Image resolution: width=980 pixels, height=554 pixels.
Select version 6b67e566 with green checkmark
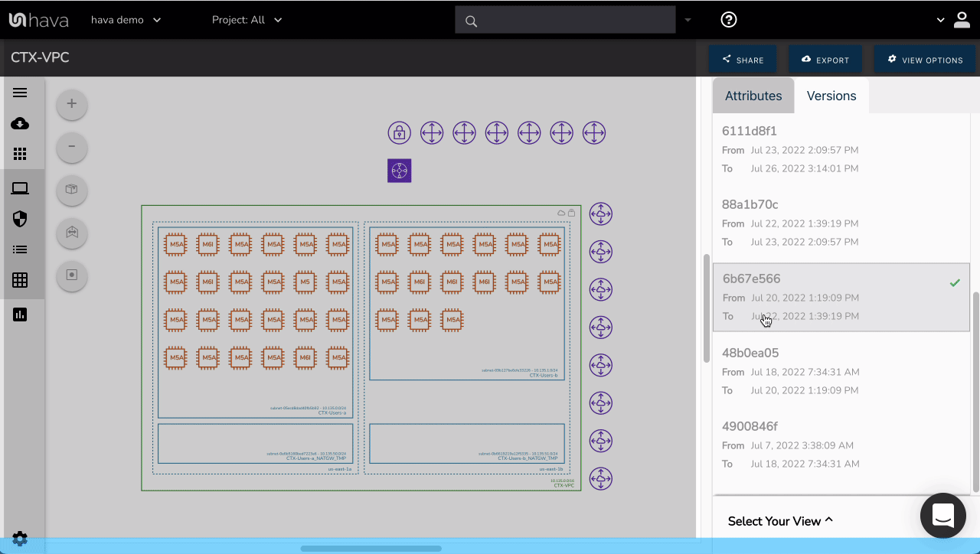tap(841, 298)
